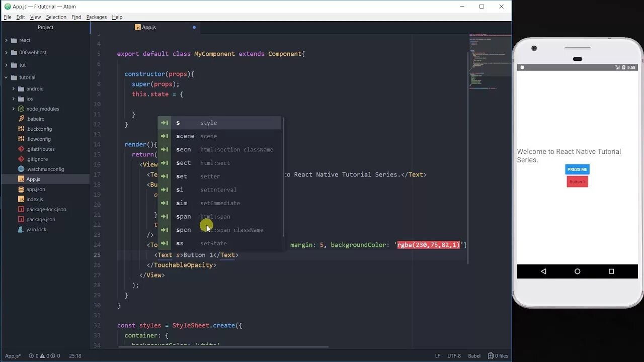Screen dimensions: 644x362
Task: Click the JS icon on App.js tab
Action: (138, 27)
